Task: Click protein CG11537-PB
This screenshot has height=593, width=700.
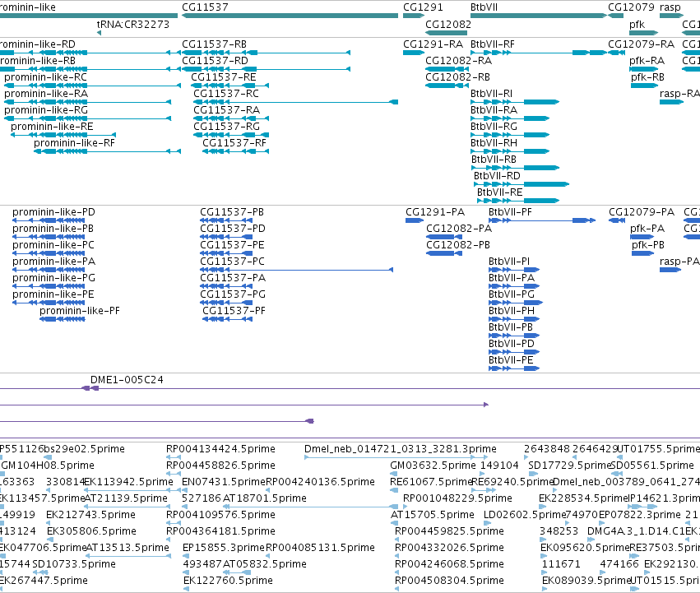Action: coord(232,212)
